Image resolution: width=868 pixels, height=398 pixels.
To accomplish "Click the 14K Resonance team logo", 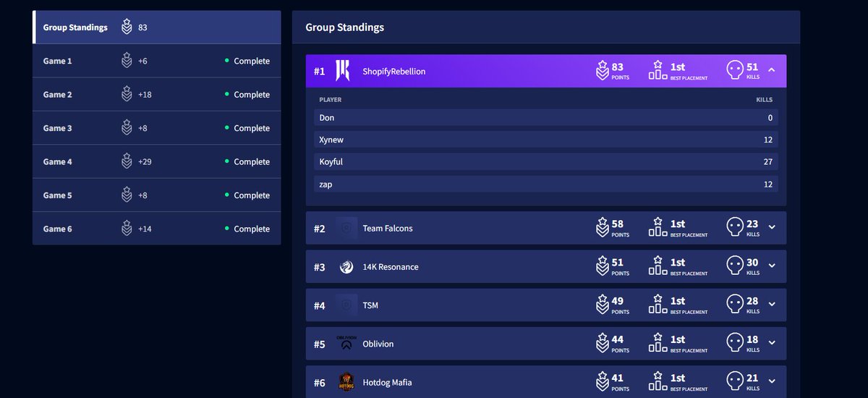I will pyautogui.click(x=346, y=267).
